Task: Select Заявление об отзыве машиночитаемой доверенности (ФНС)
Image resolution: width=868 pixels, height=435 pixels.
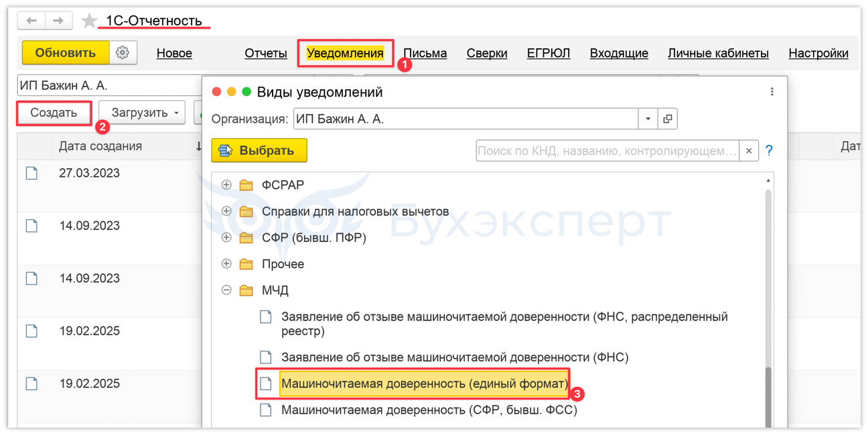Action: [x=455, y=357]
